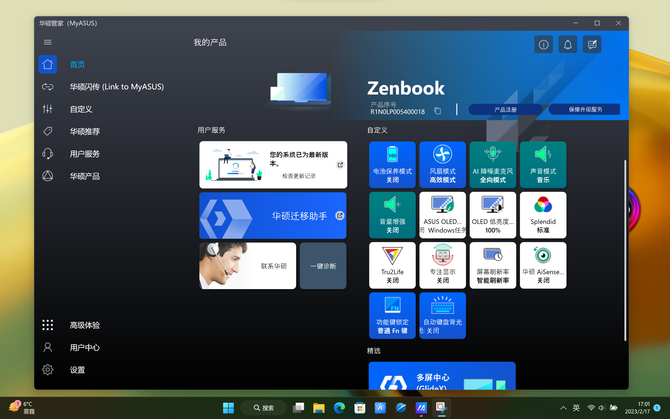This screenshot has width=670, height=419.
Task: Click the feedback edit icon in the header
Action: [x=592, y=44]
